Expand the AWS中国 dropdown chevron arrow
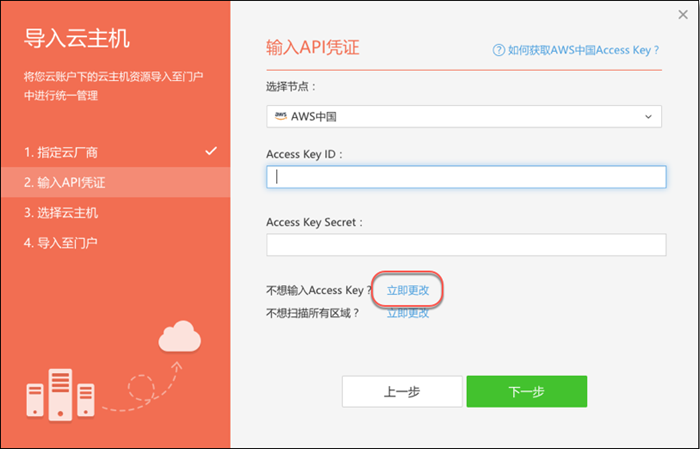The height and width of the screenshot is (449, 700). (649, 117)
